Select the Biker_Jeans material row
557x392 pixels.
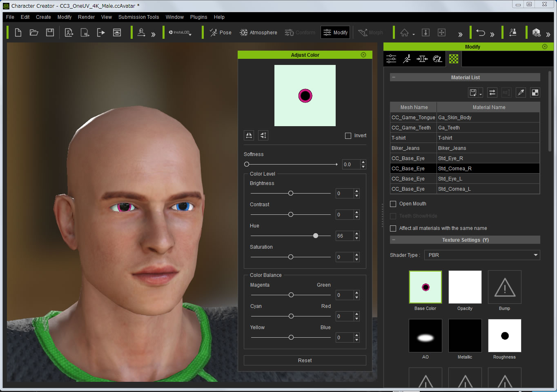click(465, 148)
